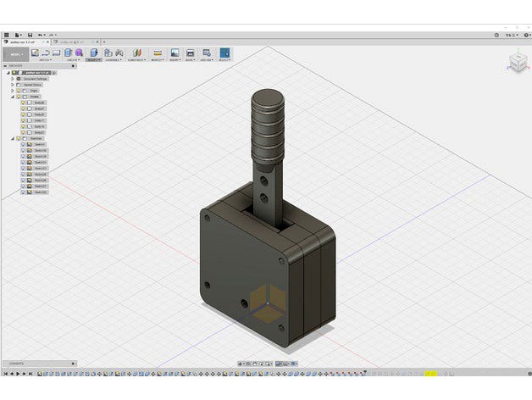Open the user account dropdown
This screenshot has height=400, width=532.
[511, 35]
